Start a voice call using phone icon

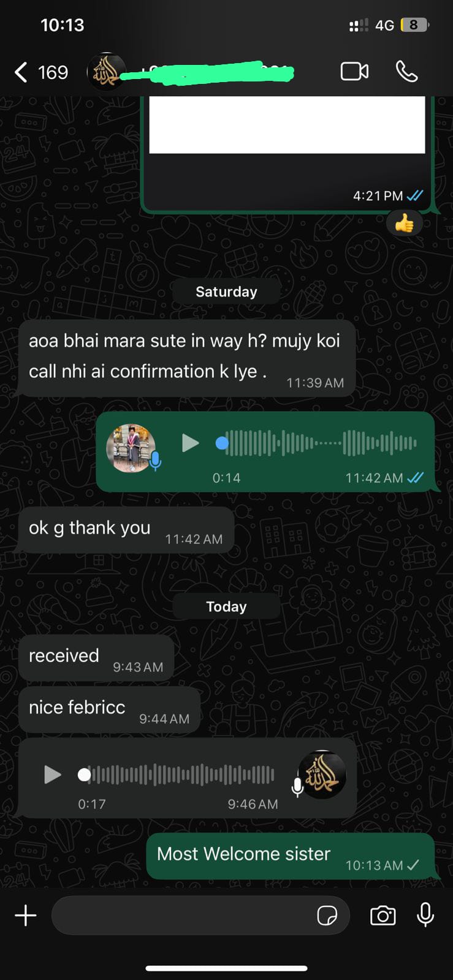click(406, 72)
